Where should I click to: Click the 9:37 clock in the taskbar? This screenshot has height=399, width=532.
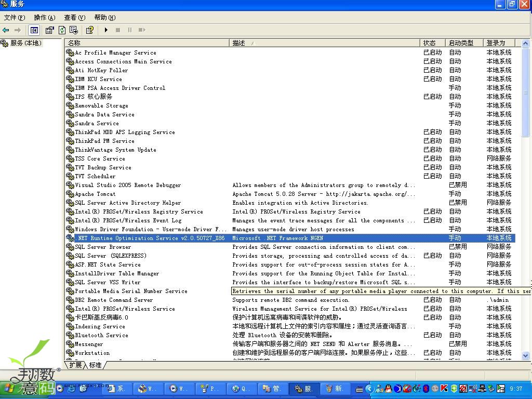tap(516, 389)
